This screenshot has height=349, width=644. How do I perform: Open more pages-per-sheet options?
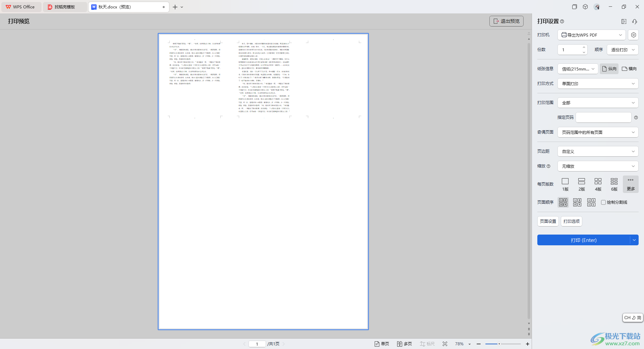631,184
